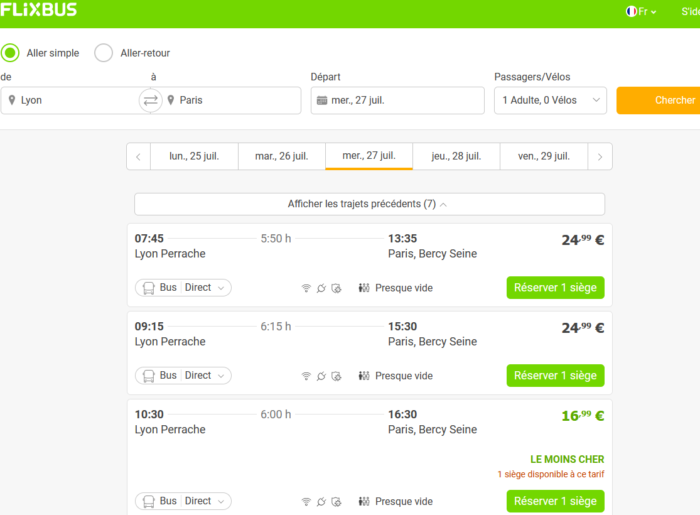Click power outlet icon on 09:15 trip

(321, 376)
